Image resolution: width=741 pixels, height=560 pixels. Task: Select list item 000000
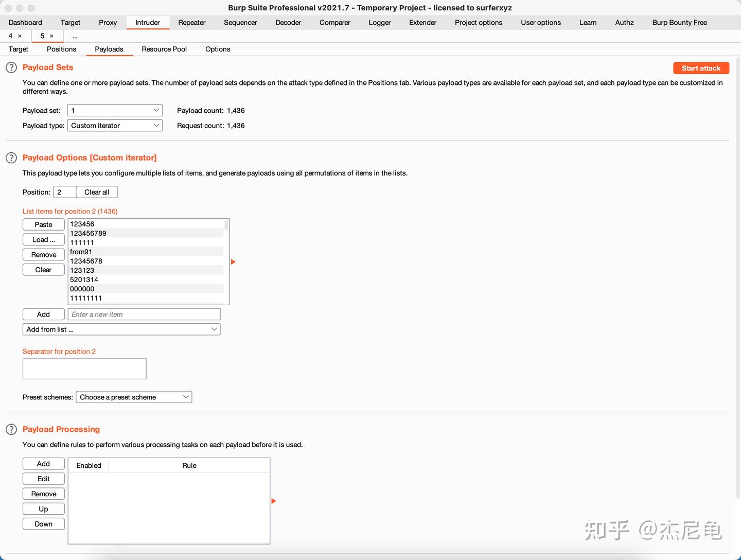[x=146, y=289]
